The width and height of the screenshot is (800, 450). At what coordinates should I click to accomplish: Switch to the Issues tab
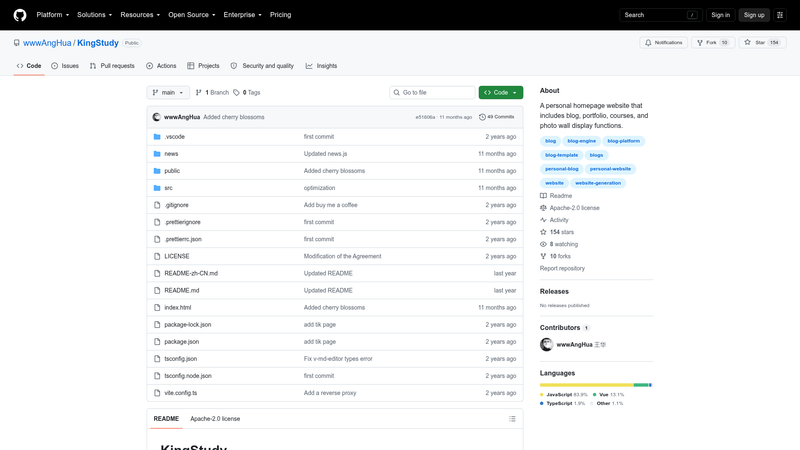coord(65,66)
